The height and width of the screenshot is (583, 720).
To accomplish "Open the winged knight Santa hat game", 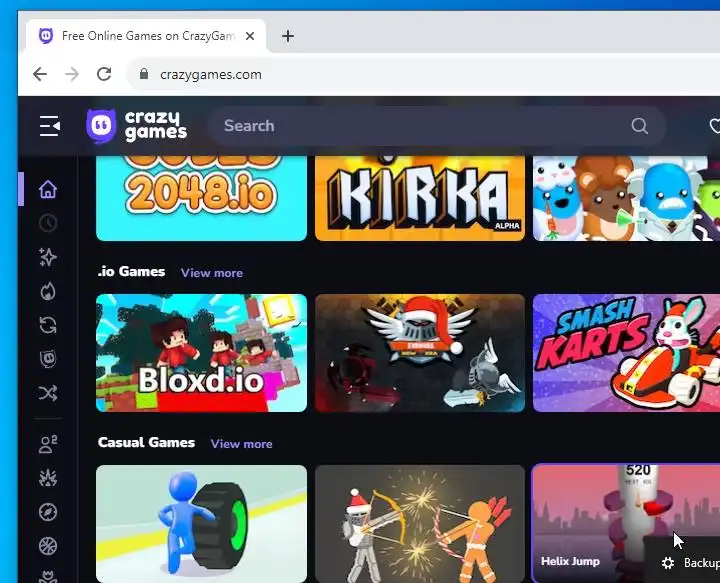I will coord(420,353).
